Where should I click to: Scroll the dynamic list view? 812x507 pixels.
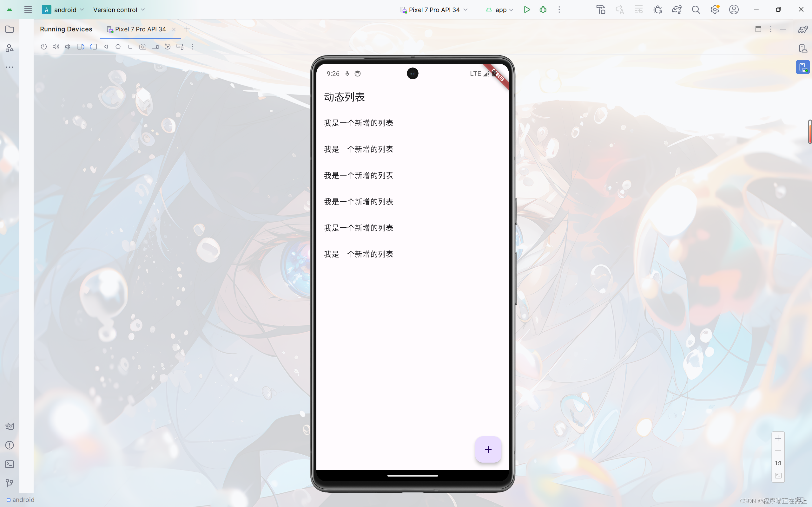(413, 286)
